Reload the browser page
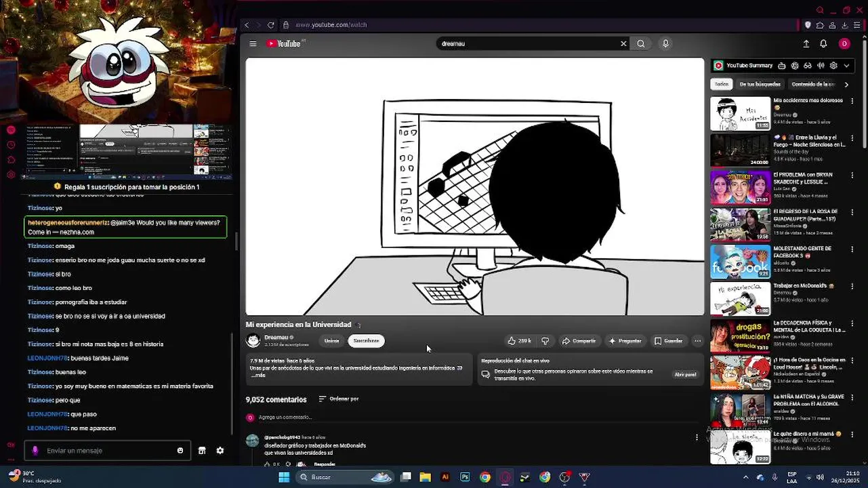The height and width of the screenshot is (488, 868). tap(271, 25)
